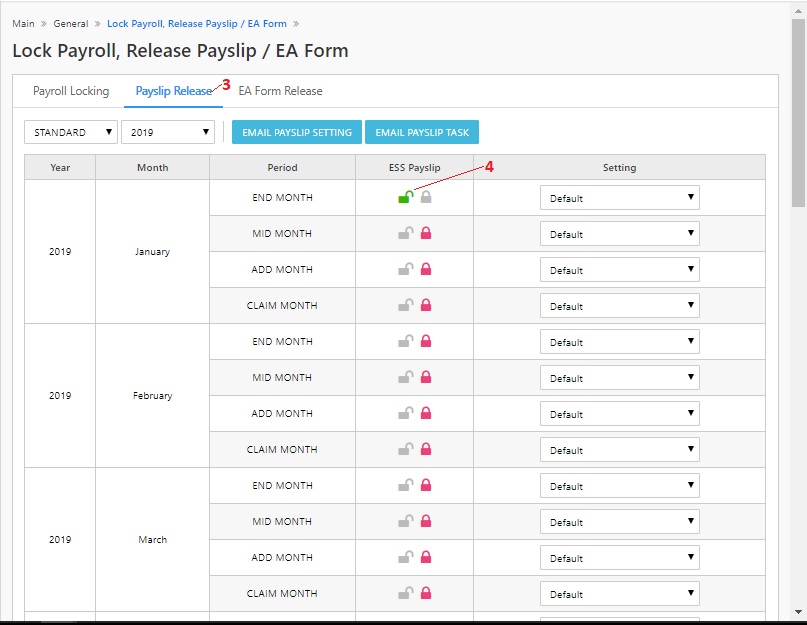Click unlock icon for January ADD MONTH

(406, 269)
